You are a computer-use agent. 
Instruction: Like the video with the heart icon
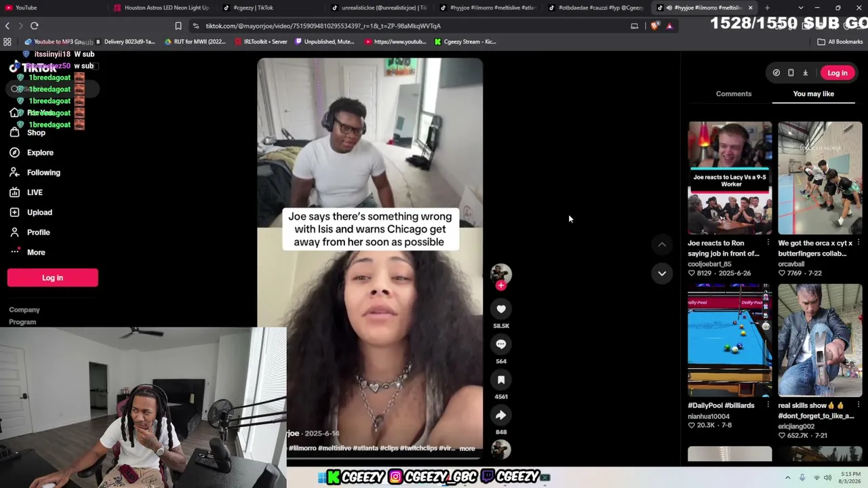501,309
